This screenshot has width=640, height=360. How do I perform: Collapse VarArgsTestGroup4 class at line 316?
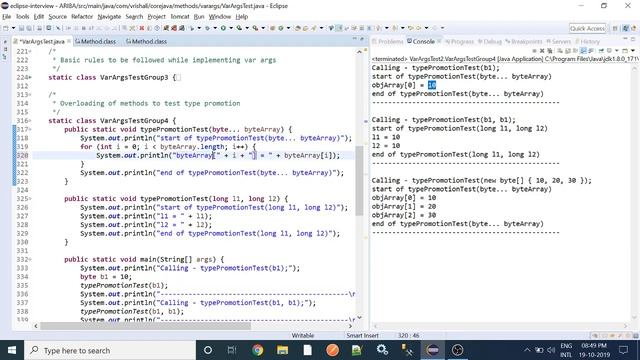coord(30,121)
